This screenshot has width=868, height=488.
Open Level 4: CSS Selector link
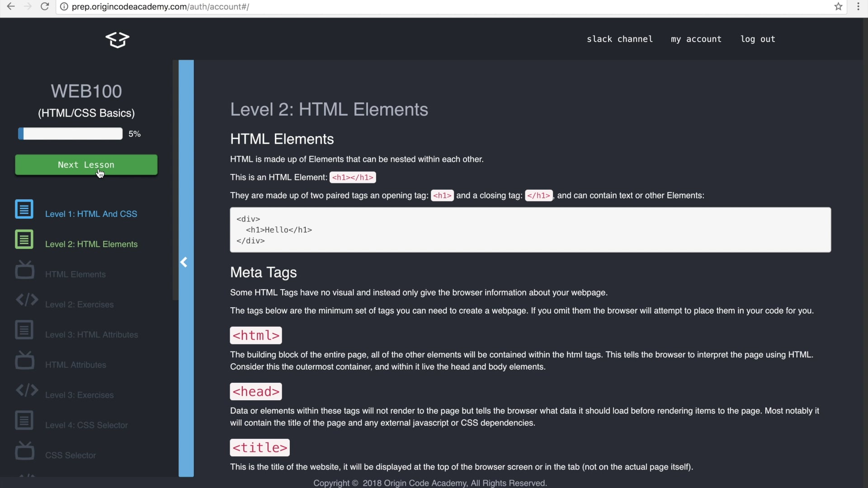click(86, 425)
